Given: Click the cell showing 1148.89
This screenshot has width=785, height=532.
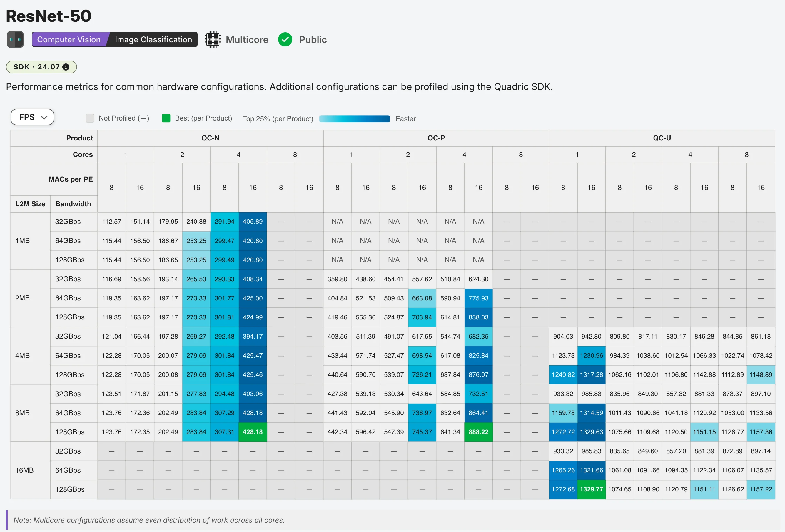Looking at the screenshot, I should click(x=761, y=374).
